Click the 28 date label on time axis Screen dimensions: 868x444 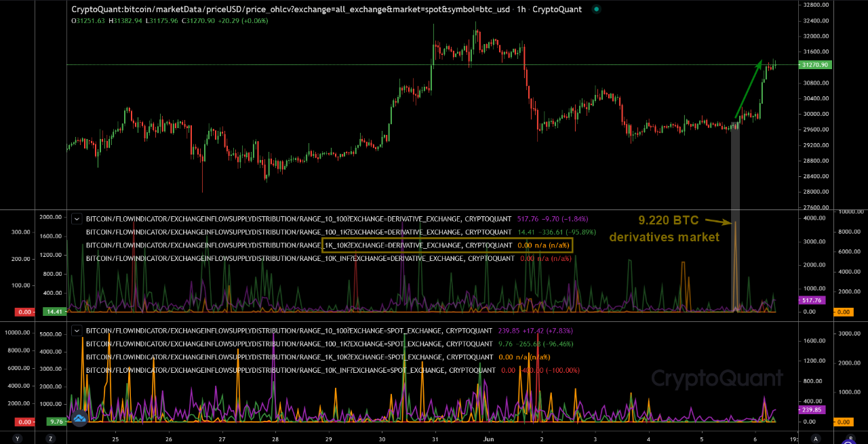pos(275,438)
